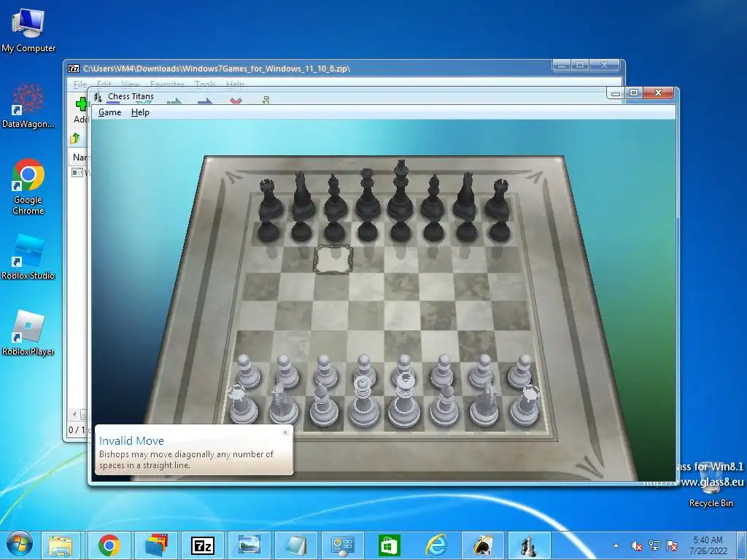Click the network tray icon
This screenshot has width=747, height=560.
click(x=654, y=545)
